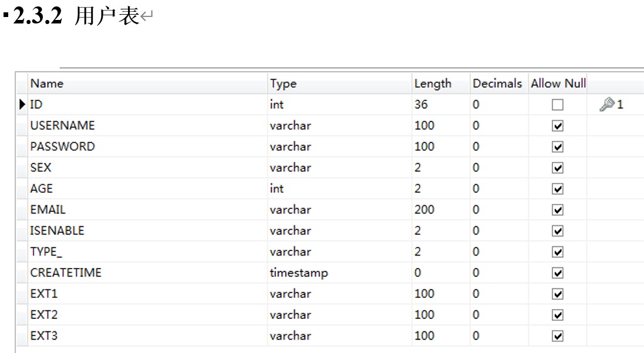The image size is (644, 353).
Task: Toggle Allow Null for ISENABLE
Action: (x=557, y=230)
